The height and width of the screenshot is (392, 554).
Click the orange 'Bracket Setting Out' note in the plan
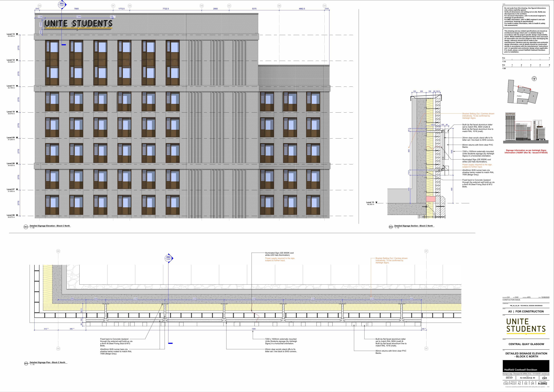391,260
